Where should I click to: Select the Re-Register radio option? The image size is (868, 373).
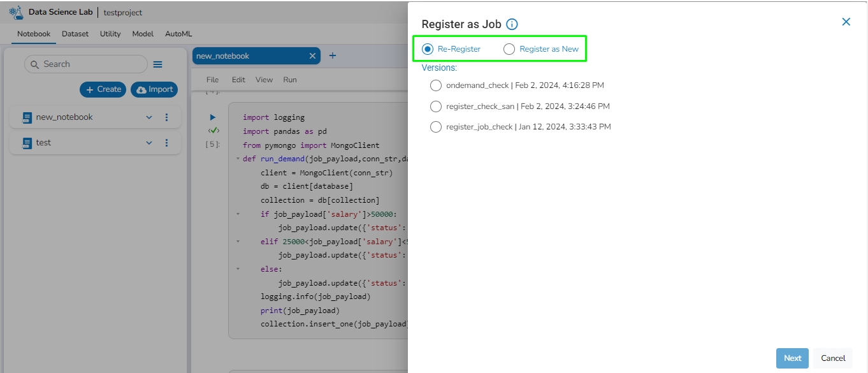point(428,49)
